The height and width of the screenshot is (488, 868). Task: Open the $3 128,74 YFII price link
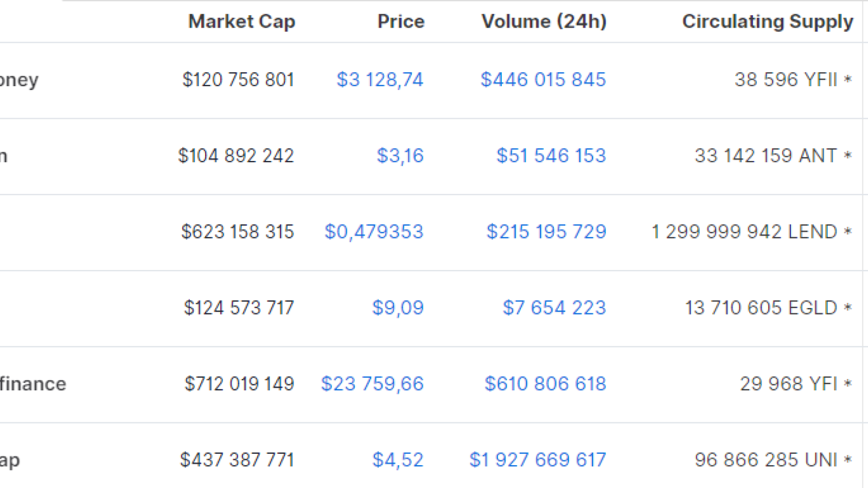pyautogui.click(x=380, y=80)
